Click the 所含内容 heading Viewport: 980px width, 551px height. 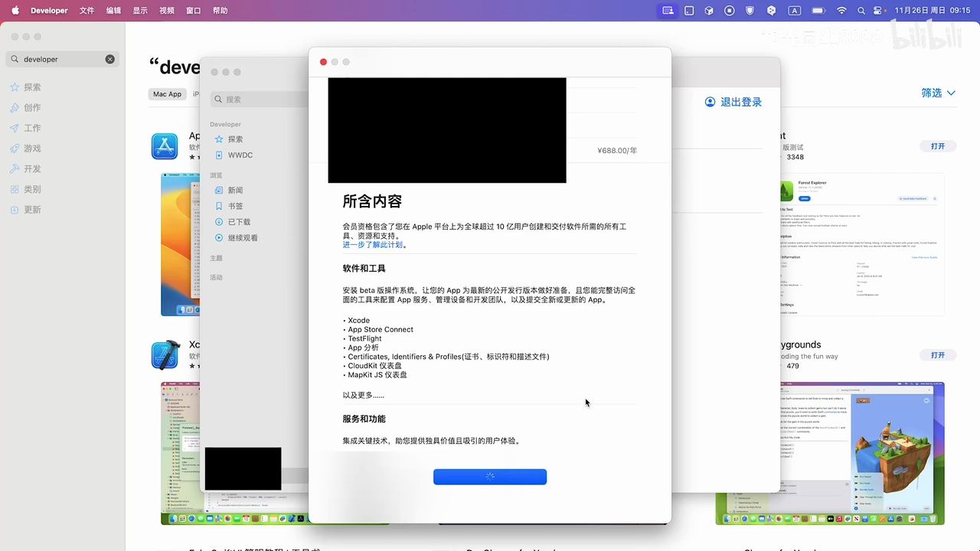372,201
